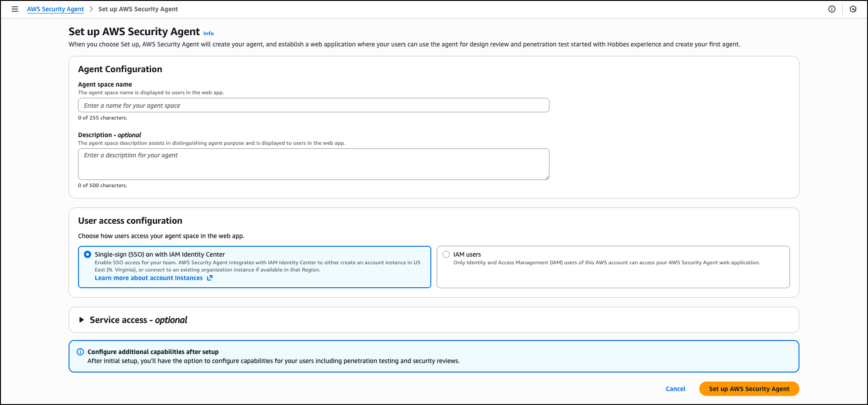Open Learn more about account instances link
The width and height of the screenshot is (868, 405).
coord(148,278)
